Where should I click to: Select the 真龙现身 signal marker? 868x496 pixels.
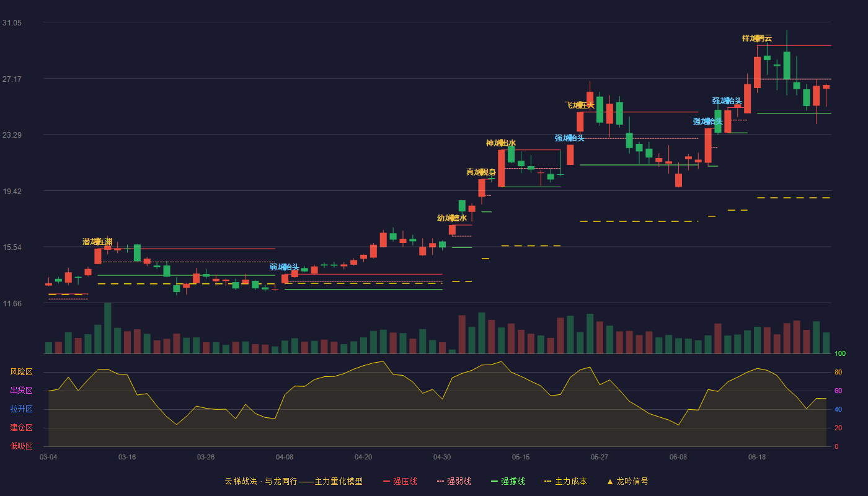(x=481, y=172)
